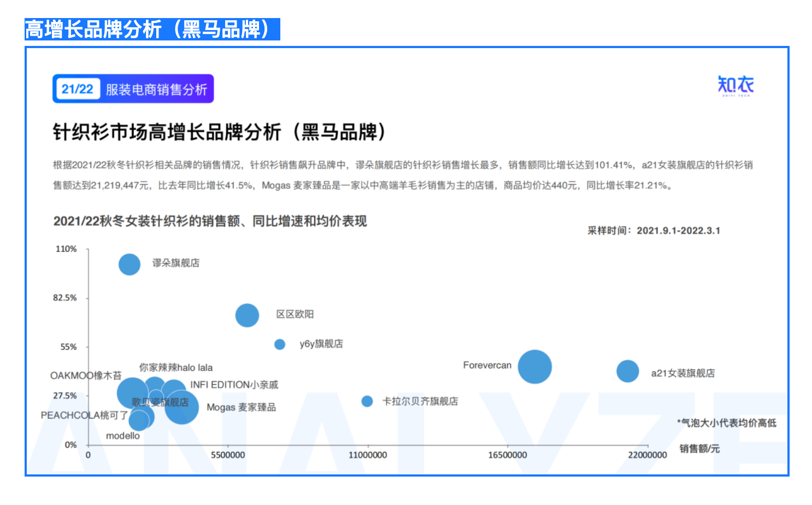
Task: Click the 110% y-axis tick
Action: coord(66,249)
